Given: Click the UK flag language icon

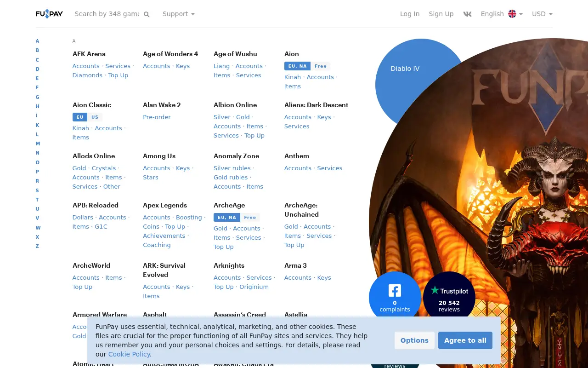Looking at the screenshot, I should point(512,14).
